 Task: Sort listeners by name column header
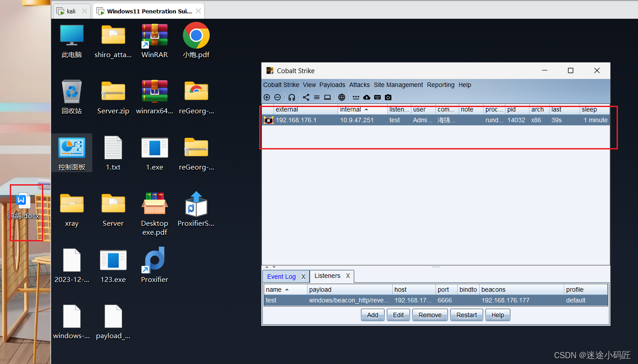coord(286,290)
